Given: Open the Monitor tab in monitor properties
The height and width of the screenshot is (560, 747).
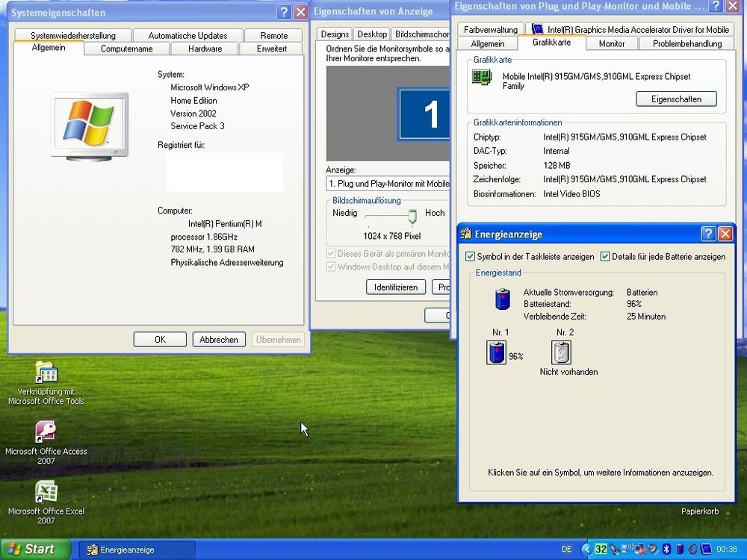Looking at the screenshot, I should click(x=611, y=43).
